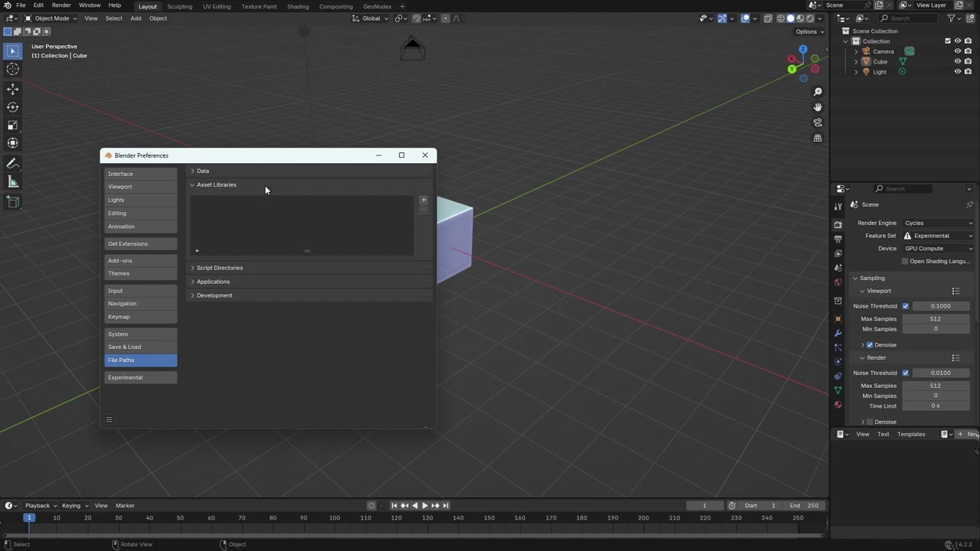Select the Move tool

pos(13,89)
